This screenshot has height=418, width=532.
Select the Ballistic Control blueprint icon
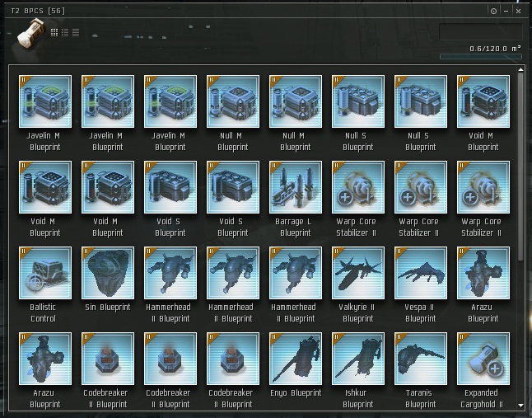pyautogui.click(x=45, y=273)
